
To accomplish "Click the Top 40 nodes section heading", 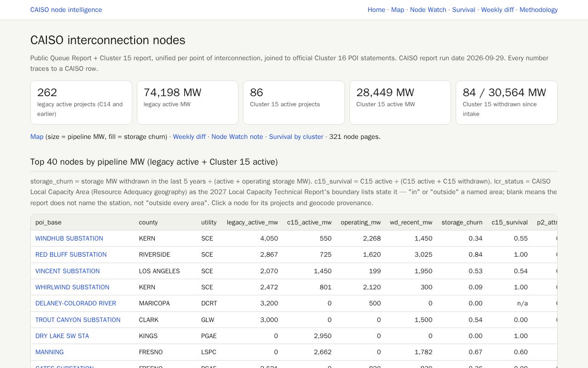I will tap(154, 162).
